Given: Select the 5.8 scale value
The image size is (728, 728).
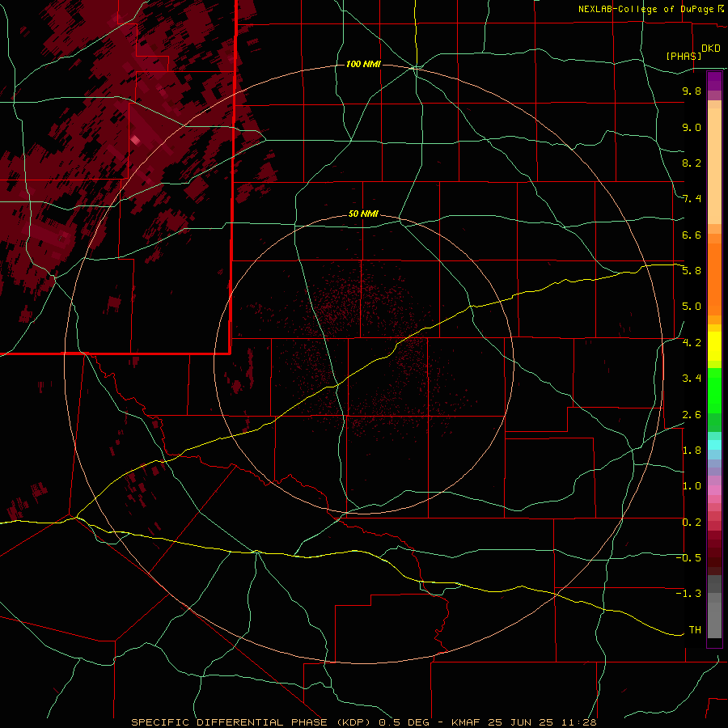Looking at the screenshot, I should point(692,271).
